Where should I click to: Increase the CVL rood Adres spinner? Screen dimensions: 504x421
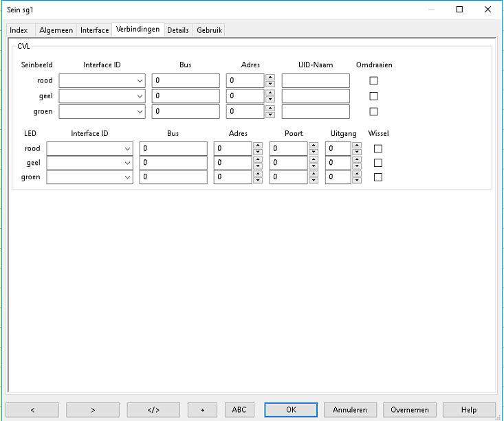click(x=270, y=77)
